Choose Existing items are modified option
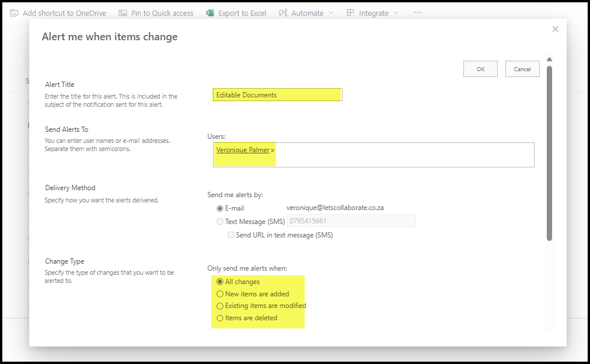590x364 pixels. coord(220,306)
